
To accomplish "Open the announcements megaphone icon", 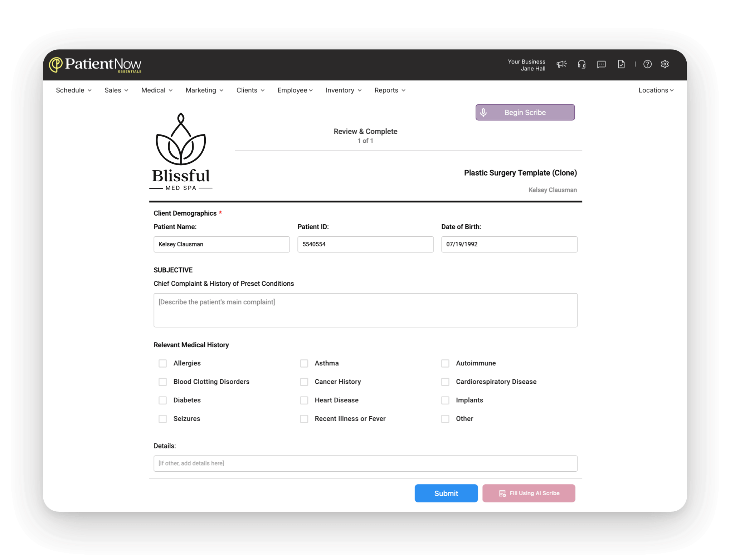I will pyautogui.click(x=561, y=64).
